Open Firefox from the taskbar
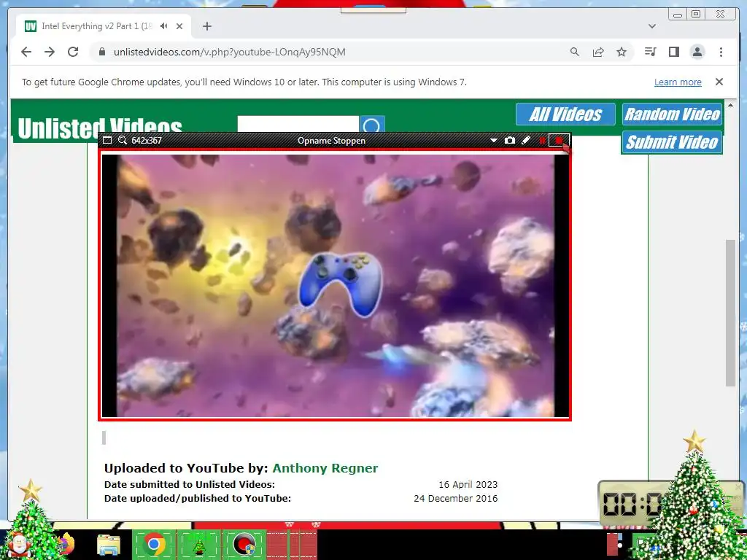747x560 pixels. pyautogui.click(x=66, y=544)
